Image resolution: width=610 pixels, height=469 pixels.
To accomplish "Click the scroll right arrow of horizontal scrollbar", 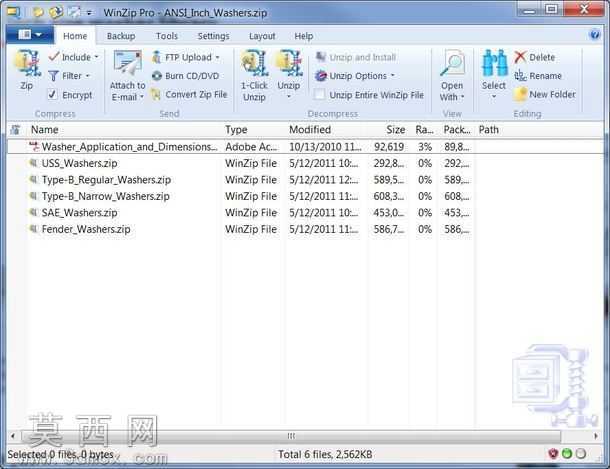I will pos(596,436).
